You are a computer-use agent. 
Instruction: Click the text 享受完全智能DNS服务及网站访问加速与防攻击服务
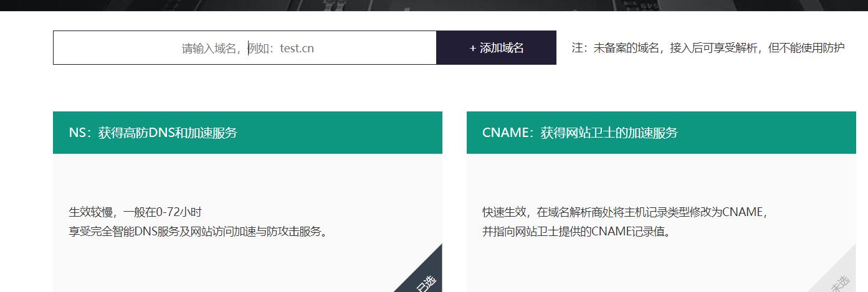pyautogui.click(x=198, y=232)
